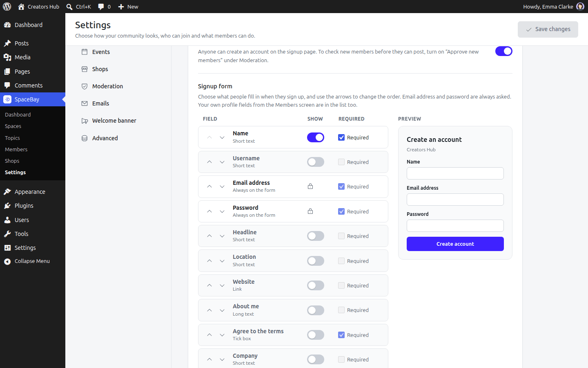Viewport: 588px width, 368px height.
Task: Click the Emails envelope icon
Action: point(85,103)
